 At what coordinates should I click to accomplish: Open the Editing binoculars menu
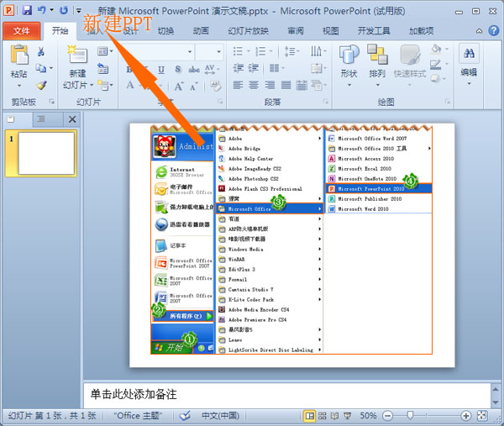click(x=469, y=65)
